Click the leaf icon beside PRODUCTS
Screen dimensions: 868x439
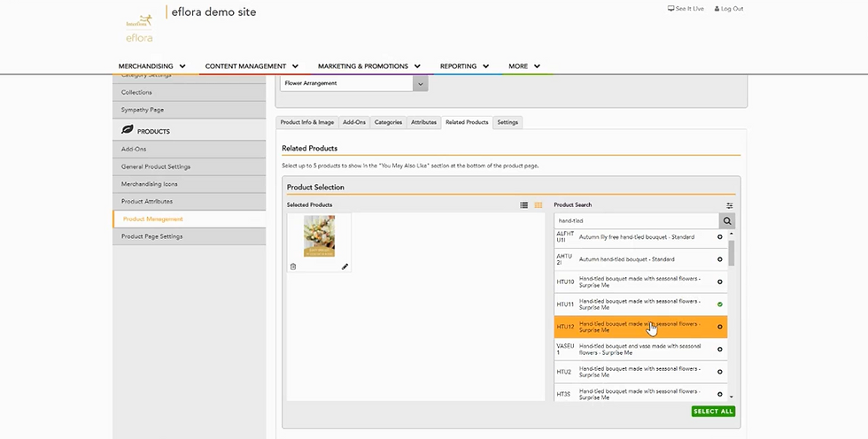point(128,129)
